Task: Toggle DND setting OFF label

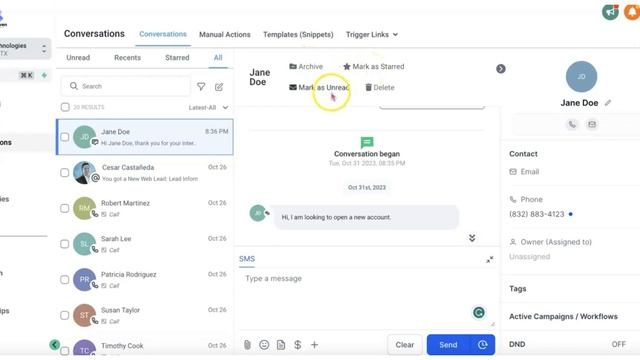Action: 618,344
